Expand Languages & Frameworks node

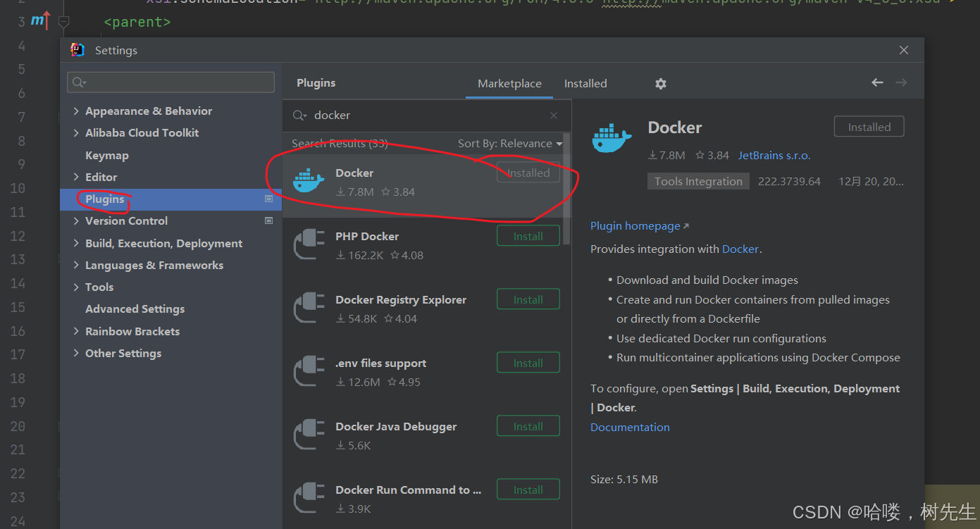pyautogui.click(x=76, y=266)
